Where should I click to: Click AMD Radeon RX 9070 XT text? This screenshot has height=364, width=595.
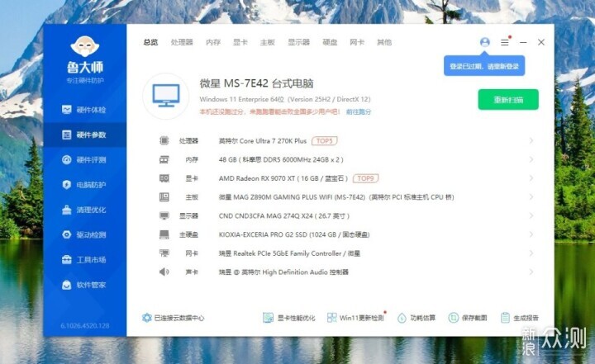click(x=283, y=178)
